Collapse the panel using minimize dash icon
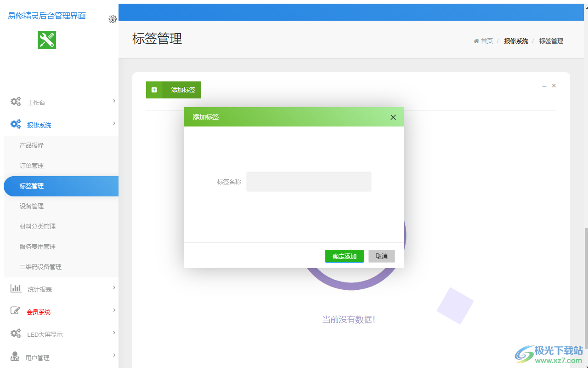Image resolution: width=588 pixels, height=368 pixels. (544, 86)
